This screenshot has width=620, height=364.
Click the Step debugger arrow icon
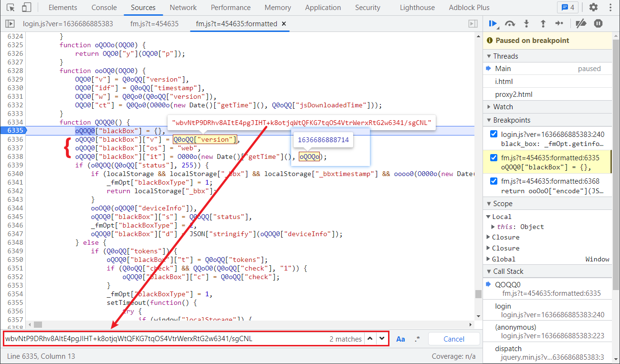(559, 23)
